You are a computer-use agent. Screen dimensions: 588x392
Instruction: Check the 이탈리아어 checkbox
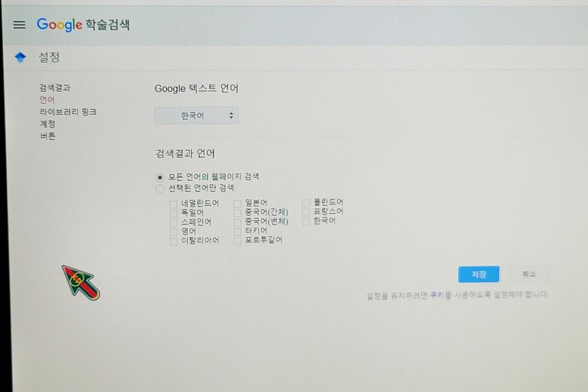pyautogui.click(x=173, y=241)
